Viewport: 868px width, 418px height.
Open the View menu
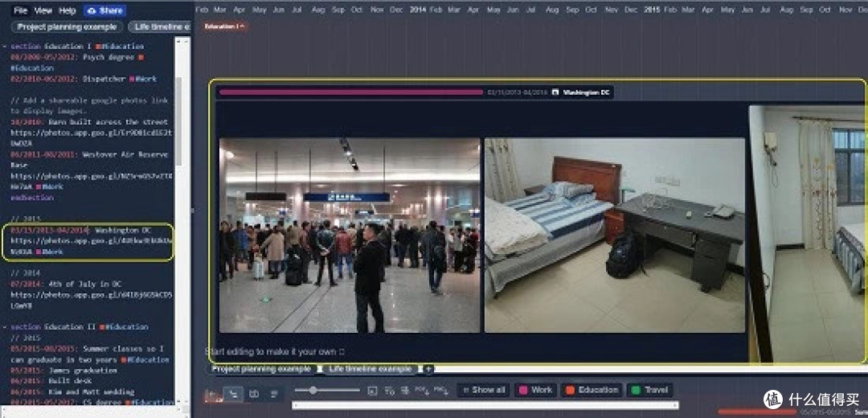[x=43, y=10]
